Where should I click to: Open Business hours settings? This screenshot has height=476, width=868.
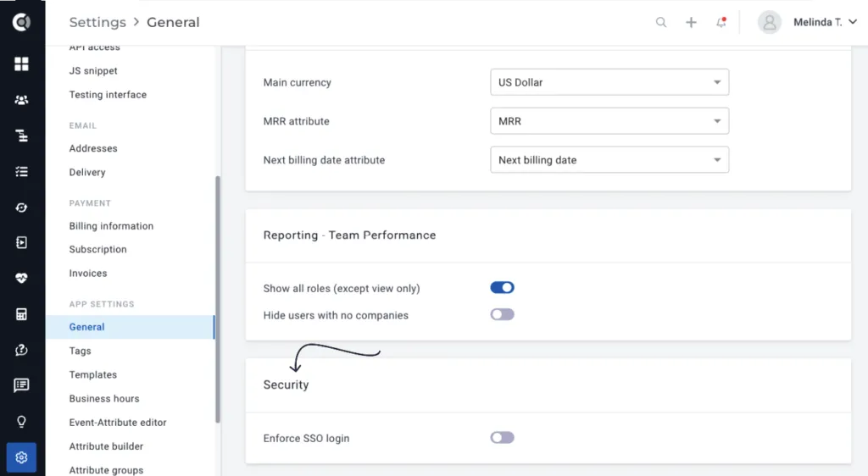[x=104, y=398]
